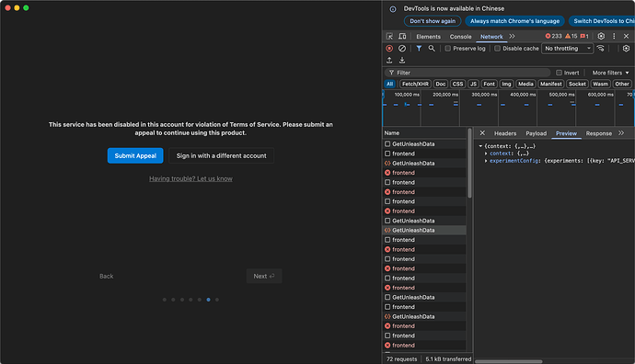Open the Headers tab
This screenshot has width=635, height=364.
tap(505, 133)
